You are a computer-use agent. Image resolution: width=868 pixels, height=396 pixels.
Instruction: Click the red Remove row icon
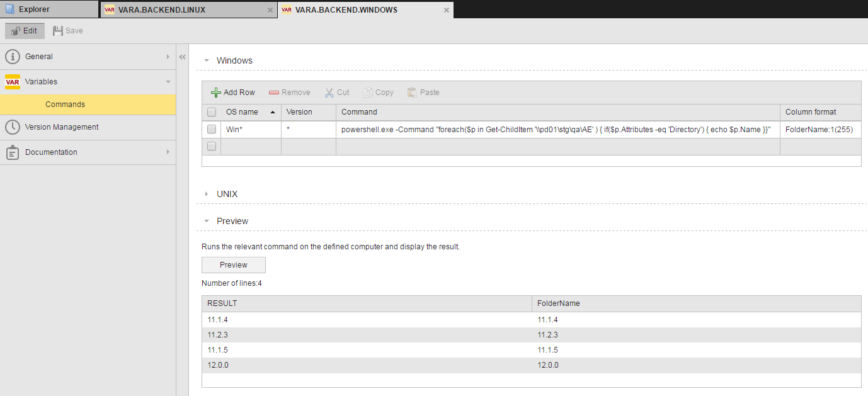(274, 93)
